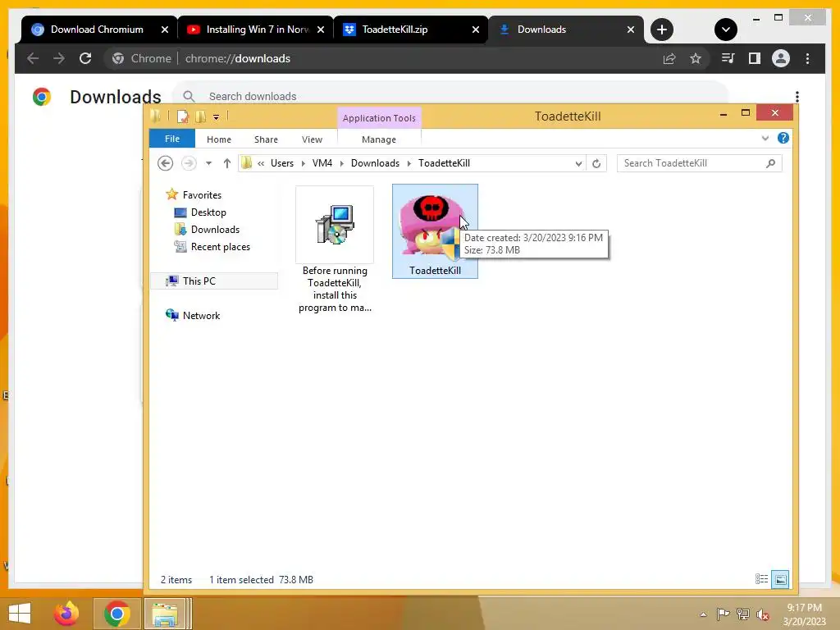Click the Explorer search magnifier icon
840x630 pixels.
click(x=770, y=163)
